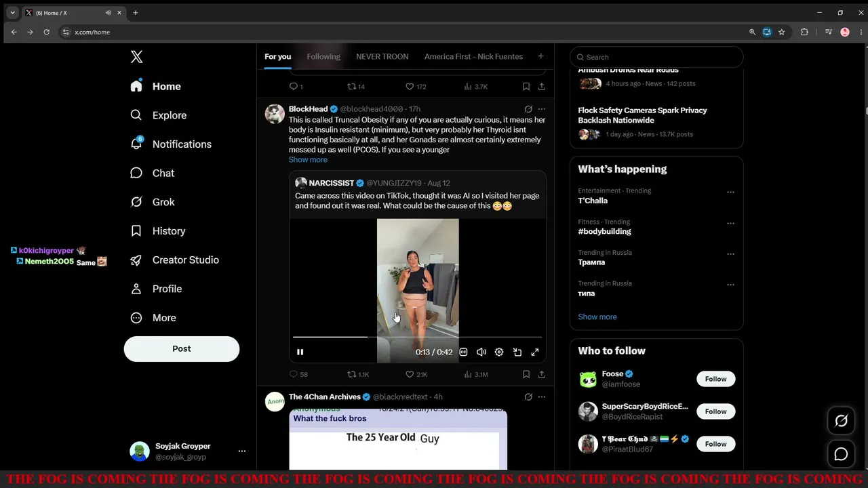This screenshot has height=488, width=868.
Task: Open the floating messages button
Action: [x=841, y=454]
